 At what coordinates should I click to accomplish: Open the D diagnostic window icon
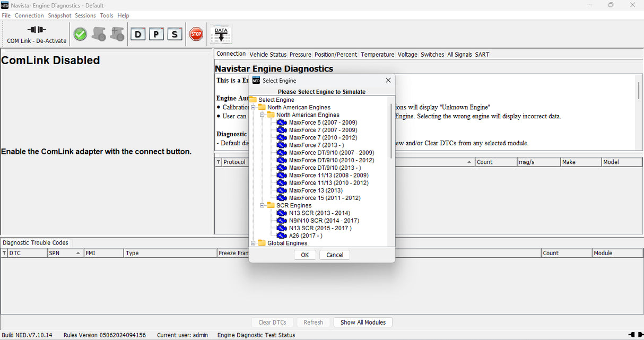coord(138,33)
